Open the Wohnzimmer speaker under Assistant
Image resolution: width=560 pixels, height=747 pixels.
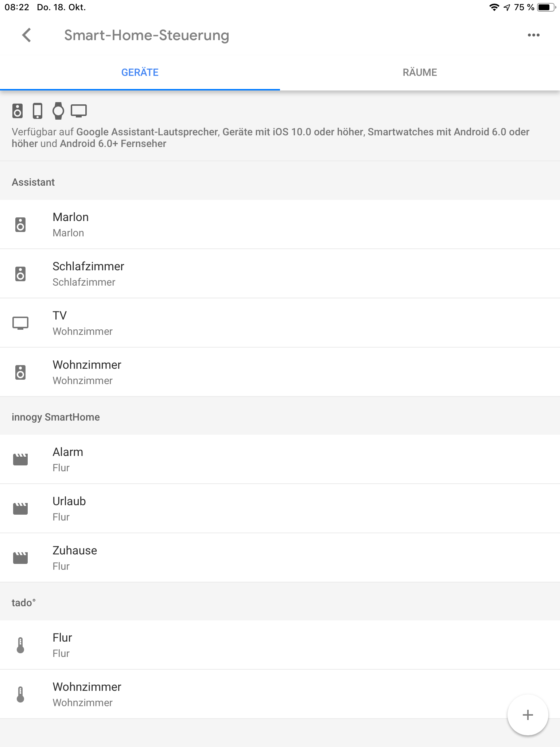click(x=87, y=372)
